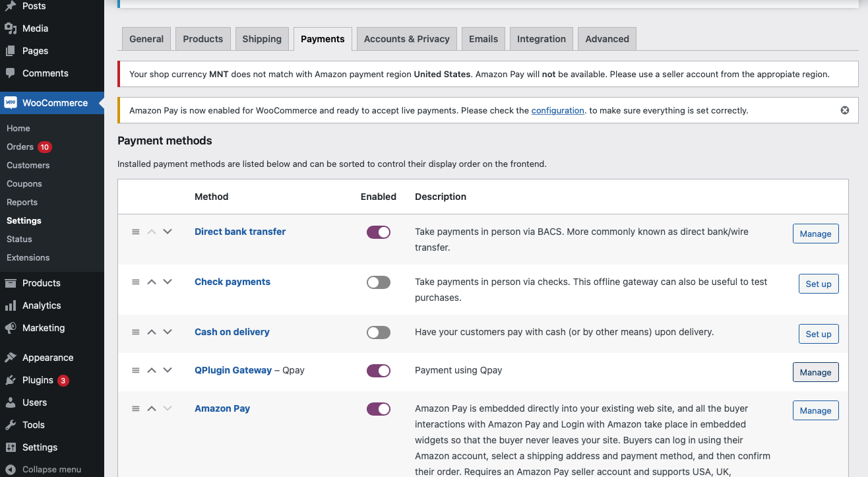Dismiss the Amazon Pay enabled notice
This screenshot has width=868, height=477.
point(845,110)
